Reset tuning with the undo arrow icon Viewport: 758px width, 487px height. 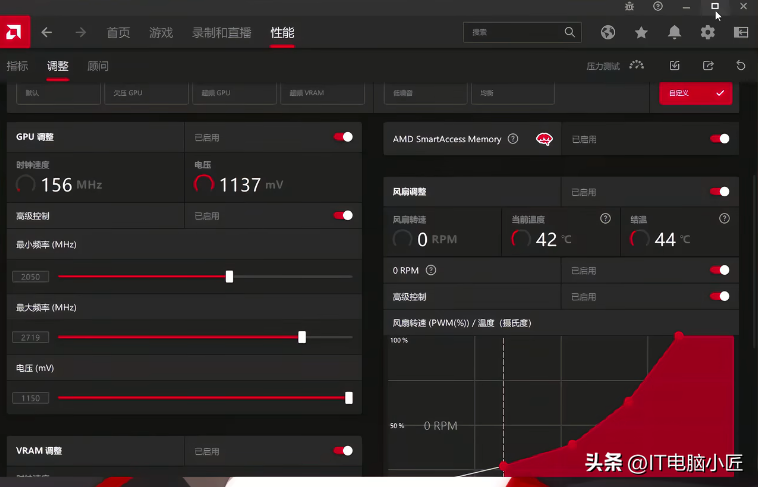[741, 65]
